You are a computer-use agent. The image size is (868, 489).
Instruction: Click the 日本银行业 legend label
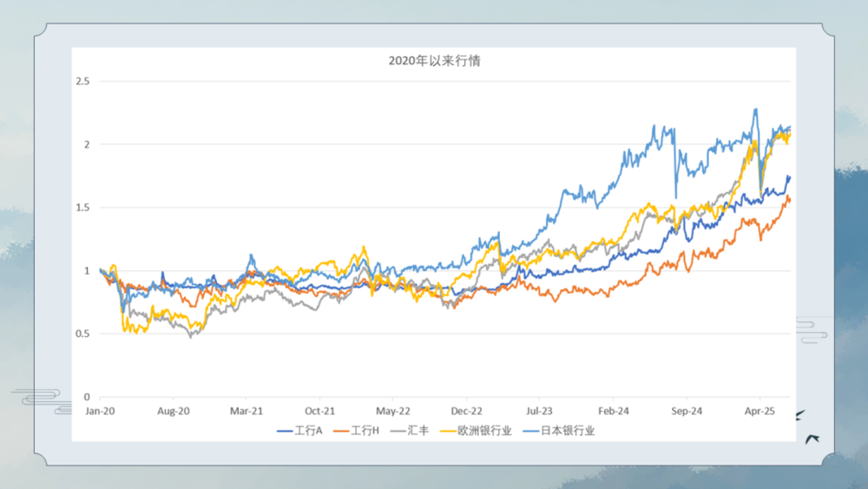[x=568, y=431]
